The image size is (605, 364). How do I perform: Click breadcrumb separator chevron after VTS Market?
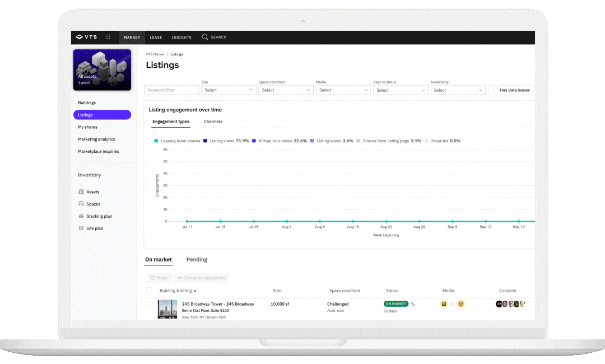point(167,54)
